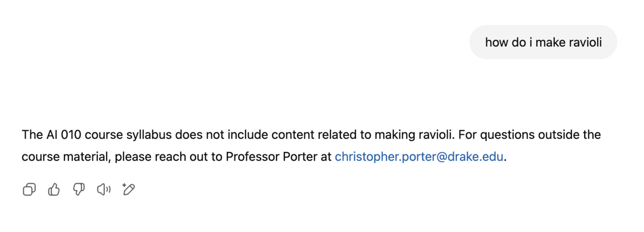The width and height of the screenshot is (644, 232).
Task: Give the response a thumbs up
Action: [54, 190]
